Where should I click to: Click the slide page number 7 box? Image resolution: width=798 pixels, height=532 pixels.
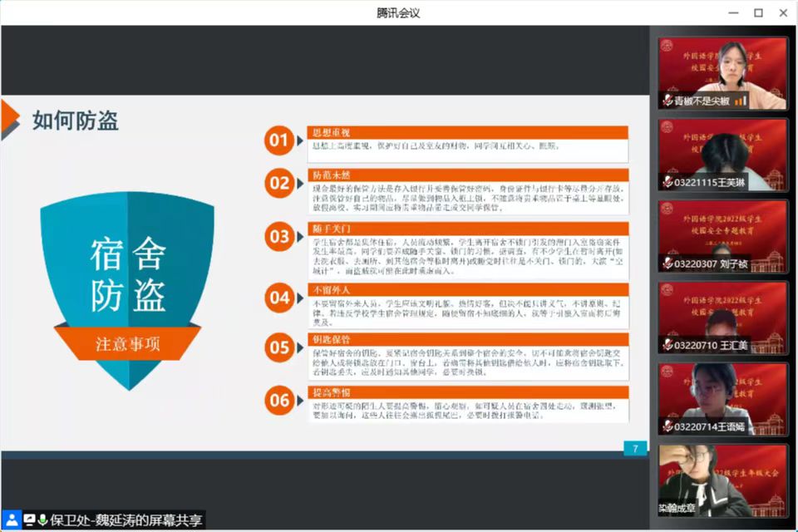click(x=635, y=449)
